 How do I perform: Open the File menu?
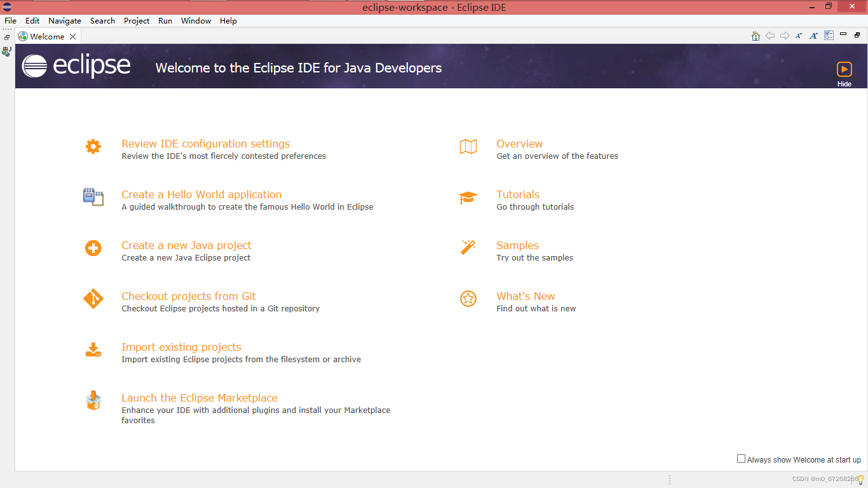[10, 21]
